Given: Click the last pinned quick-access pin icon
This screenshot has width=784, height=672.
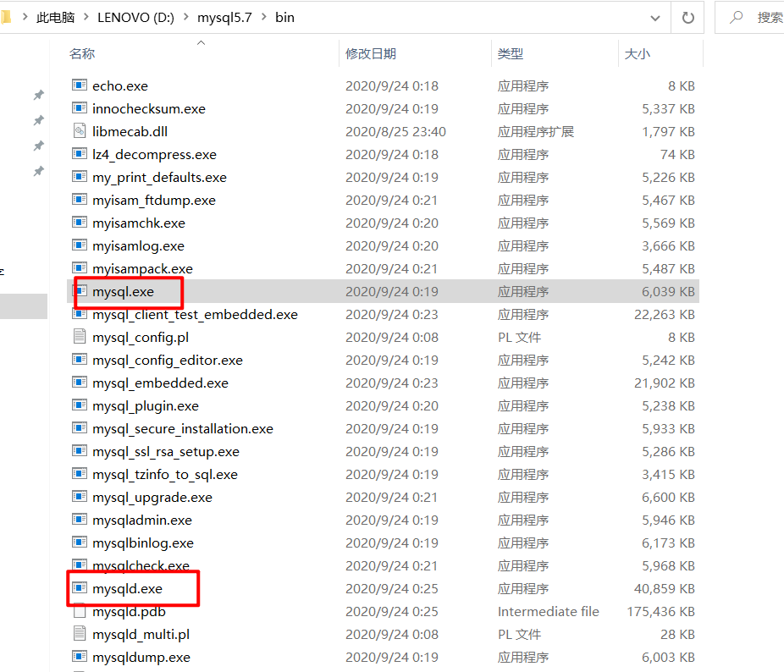Looking at the screenshot, I should point(38,171).
